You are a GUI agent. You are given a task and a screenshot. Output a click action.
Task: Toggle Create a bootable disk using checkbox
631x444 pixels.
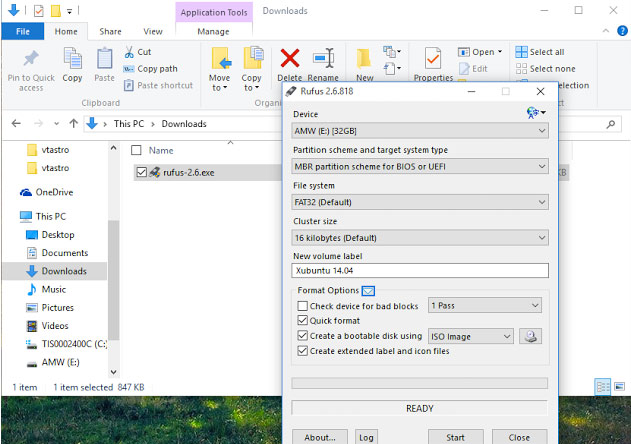303,335
